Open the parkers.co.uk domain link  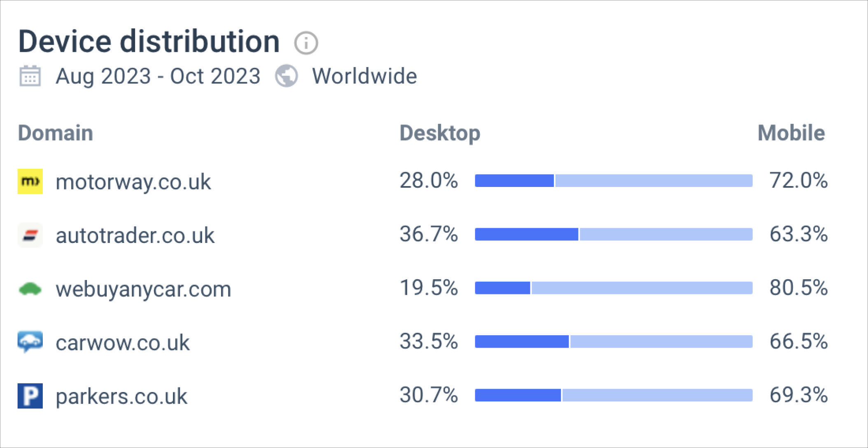coord(121,396)
